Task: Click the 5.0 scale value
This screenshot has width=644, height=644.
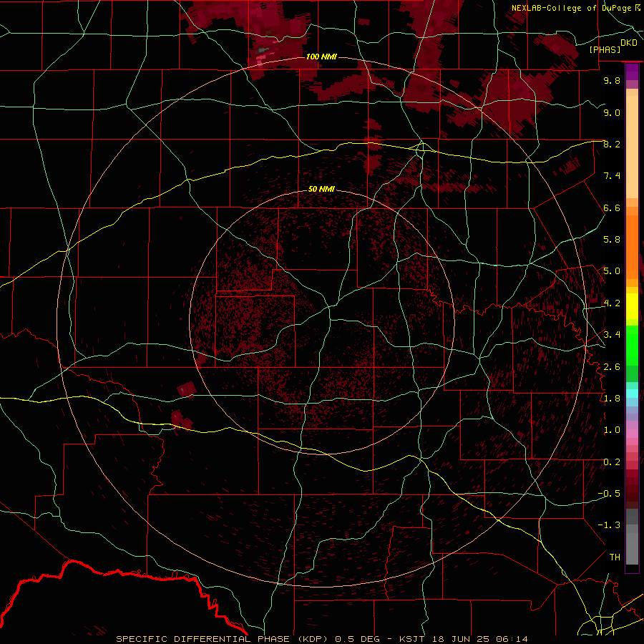Action: pyautogui.click(x=612, y=271)
